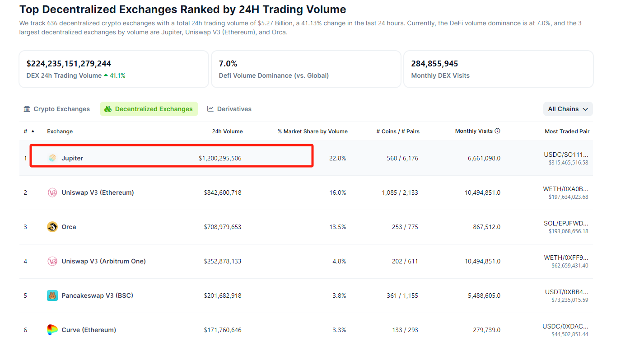The height and width of the screenshot is (338, 644).
Task: Click Curve's 279,739.0 monthly visits
Action: click(x=487, y=330)
